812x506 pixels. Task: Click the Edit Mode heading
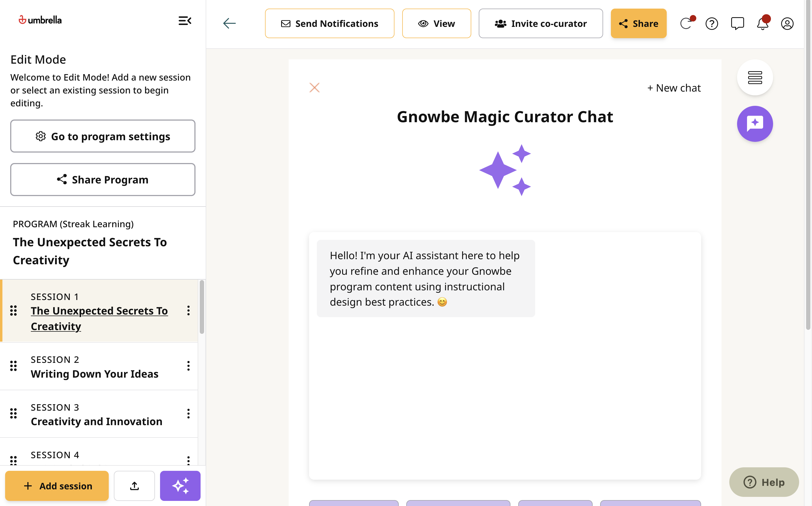pyautogui.click(x=38, y=59)
